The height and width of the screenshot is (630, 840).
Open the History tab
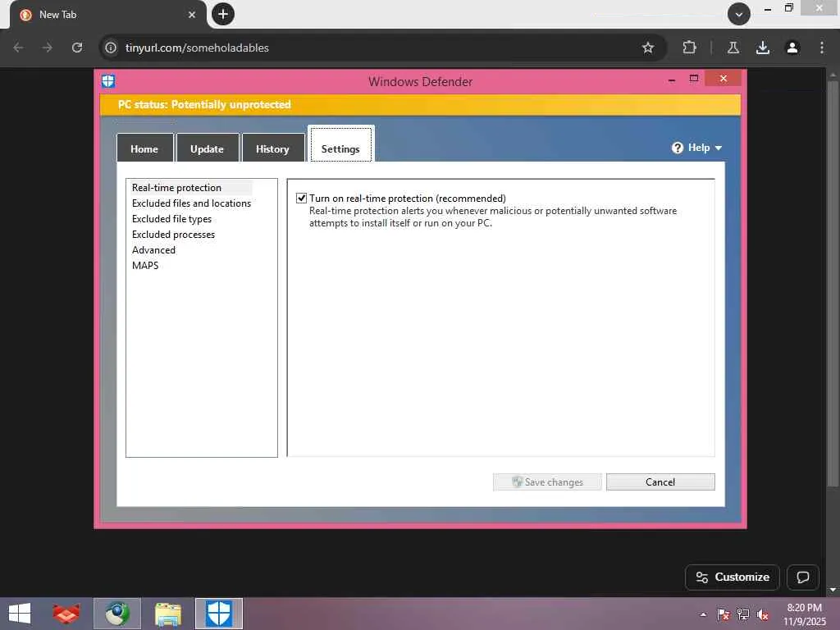pos(272,148)
